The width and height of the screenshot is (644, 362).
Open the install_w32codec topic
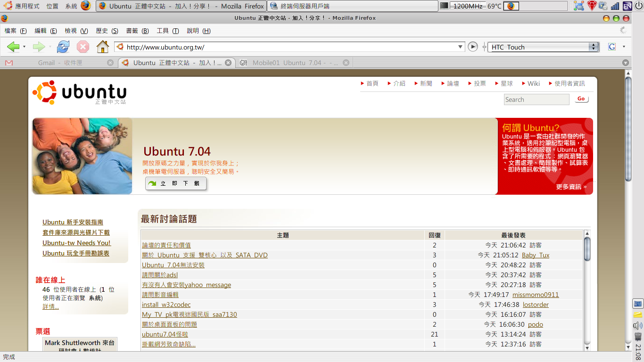pyautogui.click(x=166, y=304)
